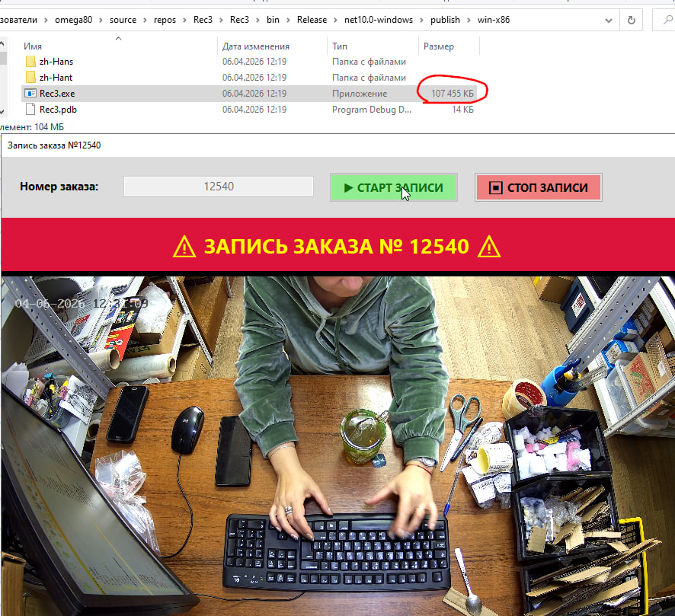Select the Rec3.exe application icon
This screenshot has height=616, width=675.
click(30, 94)
